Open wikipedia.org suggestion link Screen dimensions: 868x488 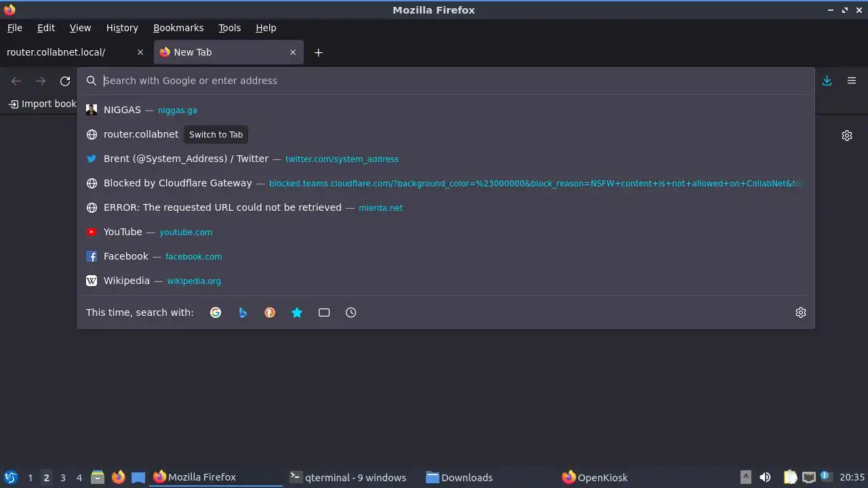[194, 281]
